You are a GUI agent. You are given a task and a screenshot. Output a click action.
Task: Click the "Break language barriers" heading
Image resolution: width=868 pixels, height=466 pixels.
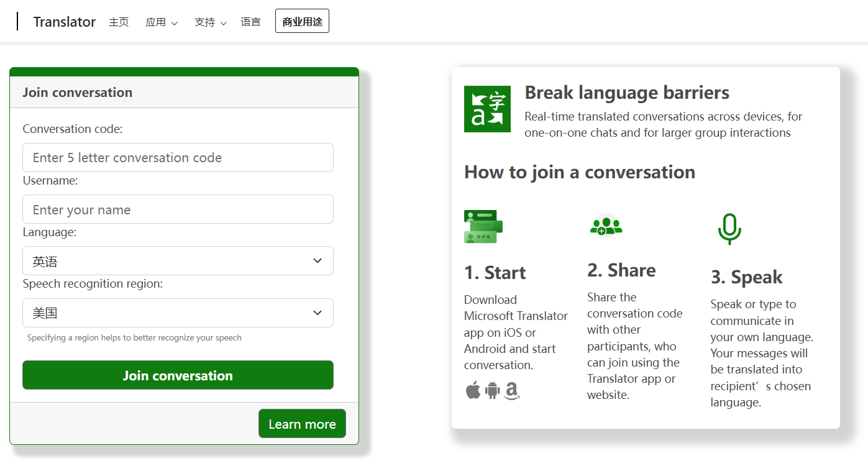(x=627, y=93)
